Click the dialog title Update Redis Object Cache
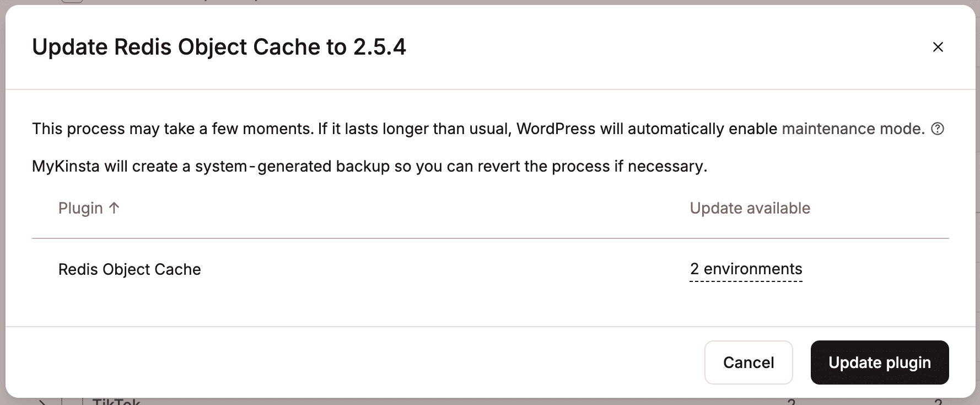 tap(219, 47)
